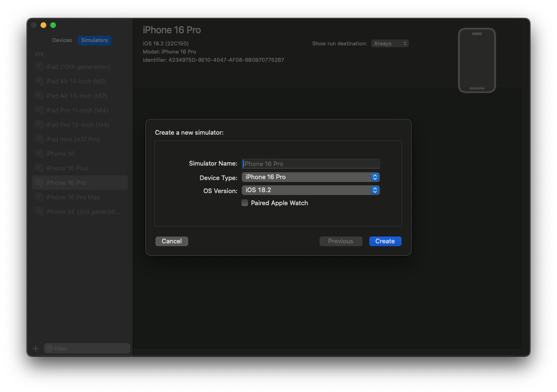Image resolution: width=557 pixels, height=392 pixels.
Task: Select the iPad Pro 13-inch (M4) icon
Action: point(39,125)
